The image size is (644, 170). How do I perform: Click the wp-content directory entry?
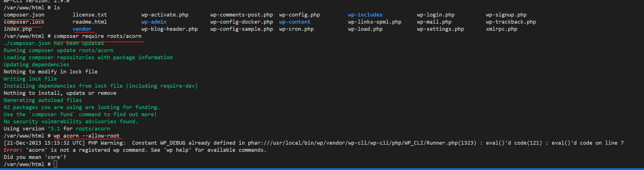tap(295, 22)
